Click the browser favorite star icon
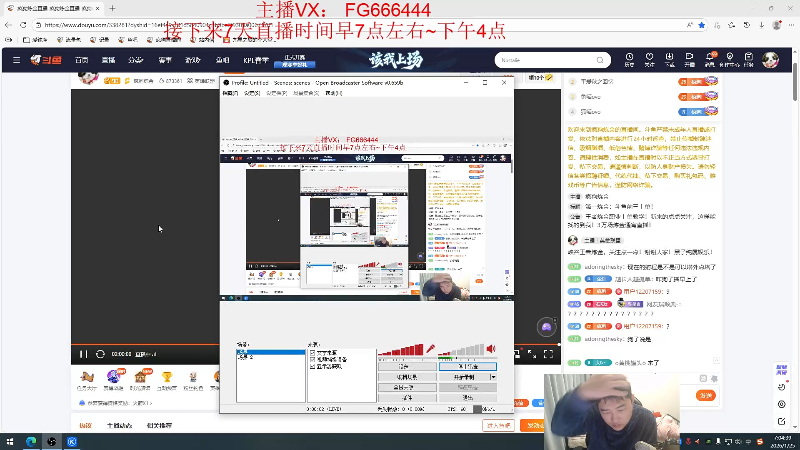 [702, 24]
